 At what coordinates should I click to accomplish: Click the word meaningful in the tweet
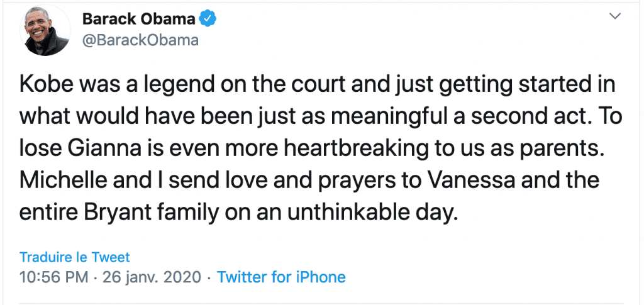379,118
